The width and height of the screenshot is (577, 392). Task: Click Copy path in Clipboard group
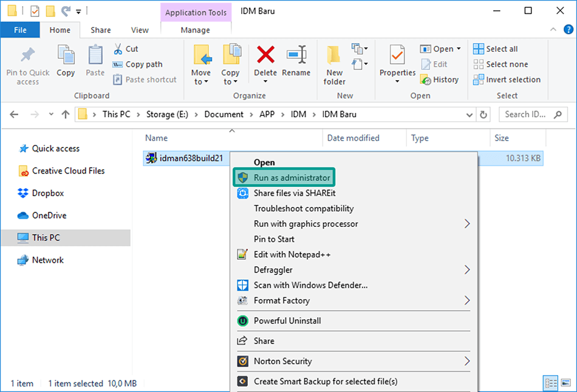[x=138, y=64]
